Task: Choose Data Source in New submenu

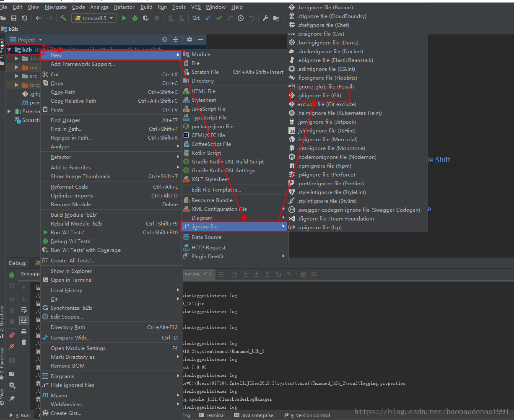Action: point(235,237)
